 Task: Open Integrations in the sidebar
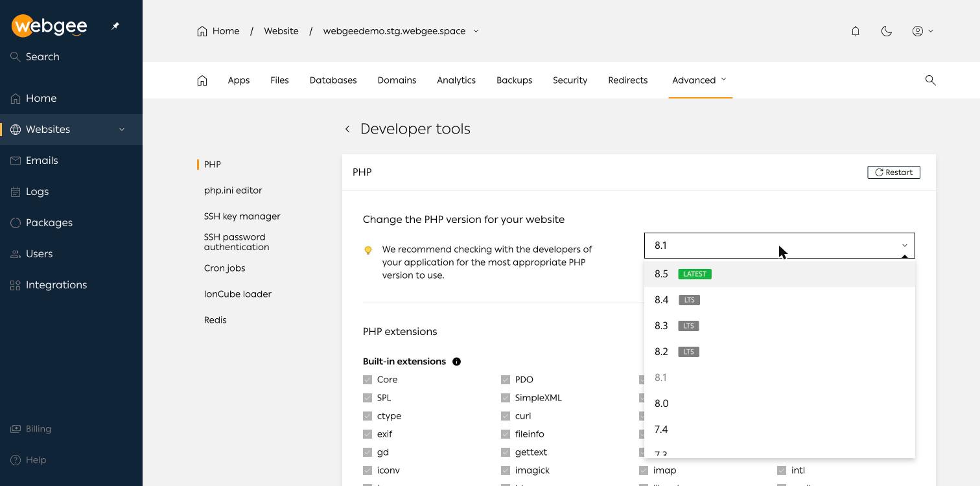point(71,285)
